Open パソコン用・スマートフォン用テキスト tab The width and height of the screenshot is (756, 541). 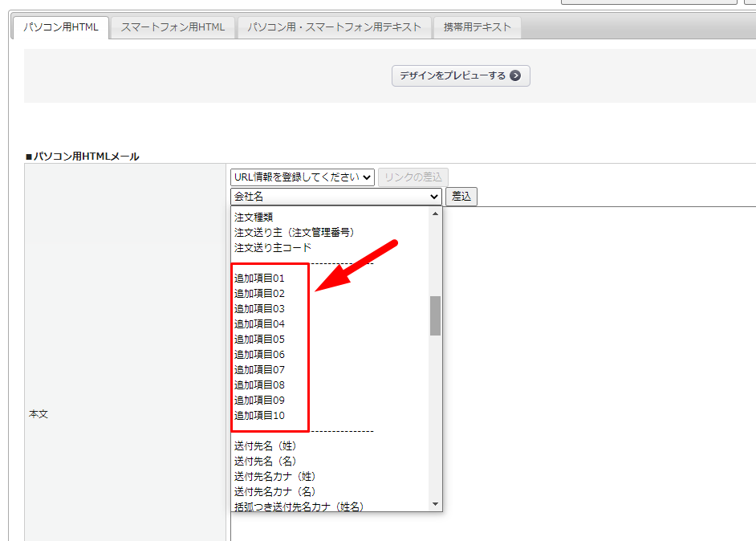pyautogui.click(x=334, y=27)
